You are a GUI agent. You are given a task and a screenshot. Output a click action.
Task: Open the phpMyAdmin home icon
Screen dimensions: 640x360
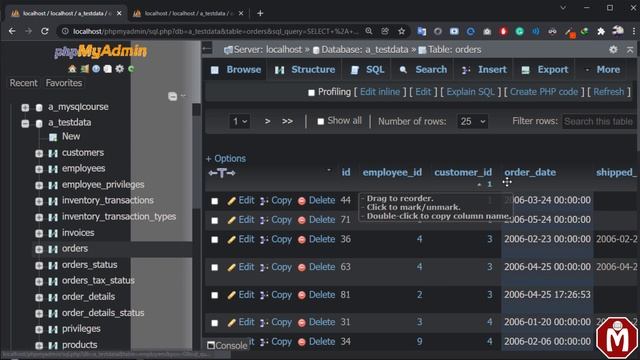[72, 69]
